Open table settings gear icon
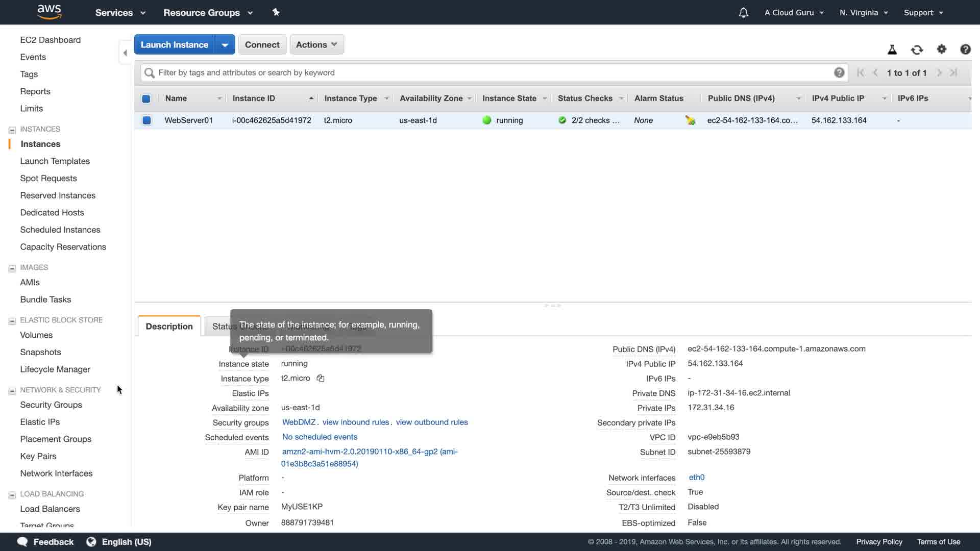The image size is (980, 551). tap(941, 49)
